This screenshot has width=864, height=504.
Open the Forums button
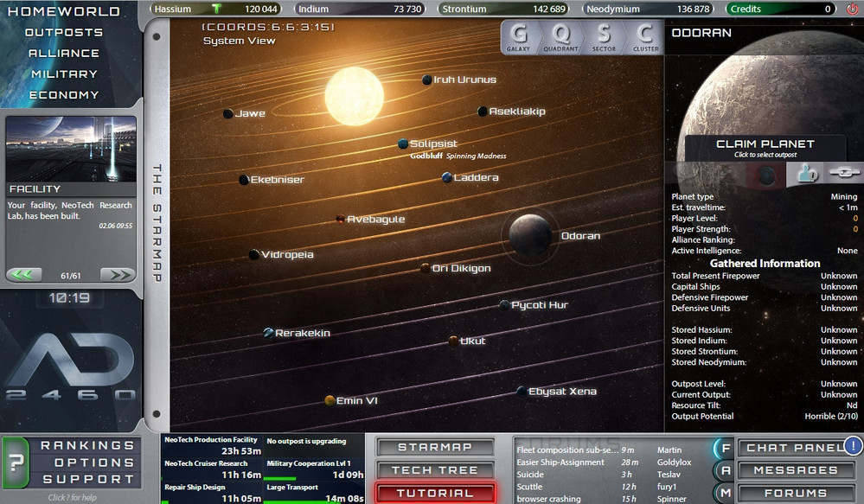(796, 493)
